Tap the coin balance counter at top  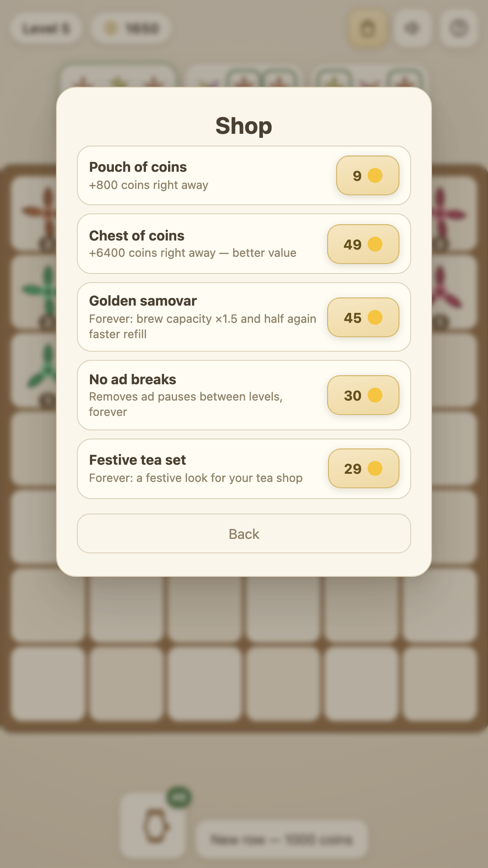[x=131, y=28]
